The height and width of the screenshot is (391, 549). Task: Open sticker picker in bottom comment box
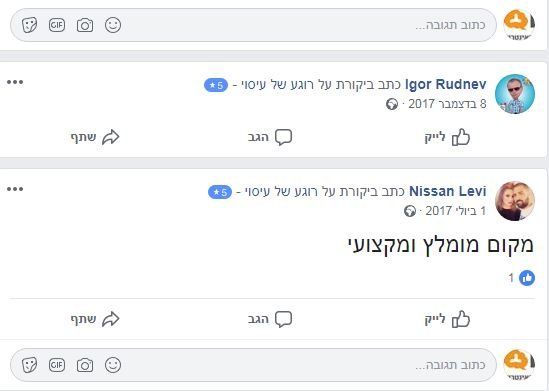(x=29, y=365)
